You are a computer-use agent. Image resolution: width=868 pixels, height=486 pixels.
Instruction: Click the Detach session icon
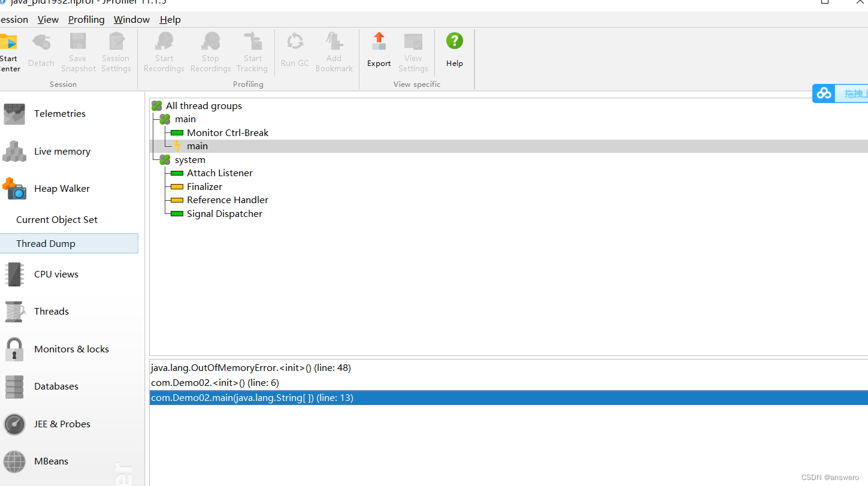41,42
